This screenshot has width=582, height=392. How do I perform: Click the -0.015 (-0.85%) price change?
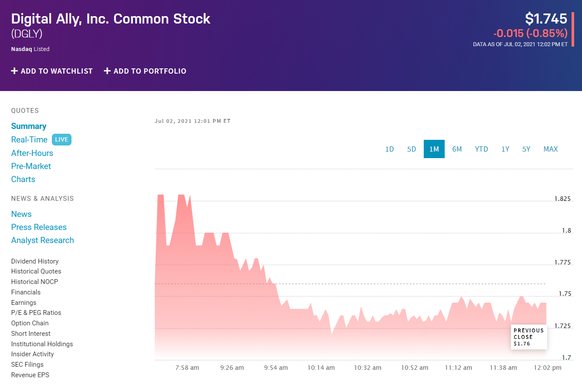(x=530, y=33)
